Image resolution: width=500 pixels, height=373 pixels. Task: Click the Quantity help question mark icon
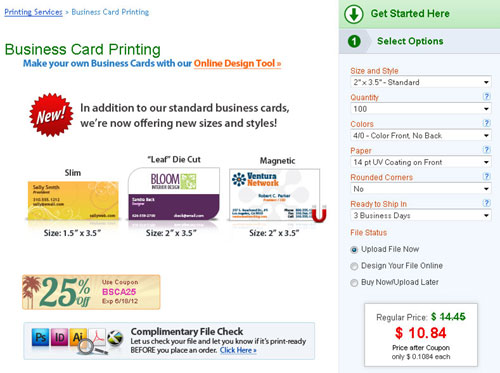[486, 97]
